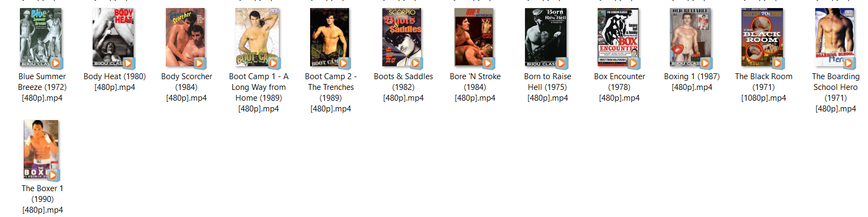Screen dimensions: 868x217
Task: Select the Blue Summer Breeze (1972) video thumbnail
Action: click(x=41, y=38)
